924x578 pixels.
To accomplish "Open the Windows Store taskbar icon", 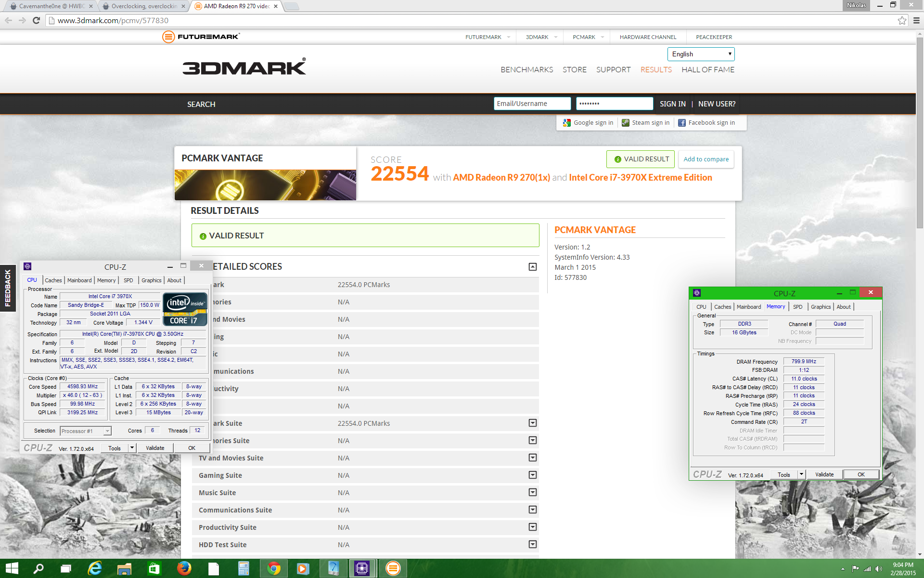I will 154,568.
